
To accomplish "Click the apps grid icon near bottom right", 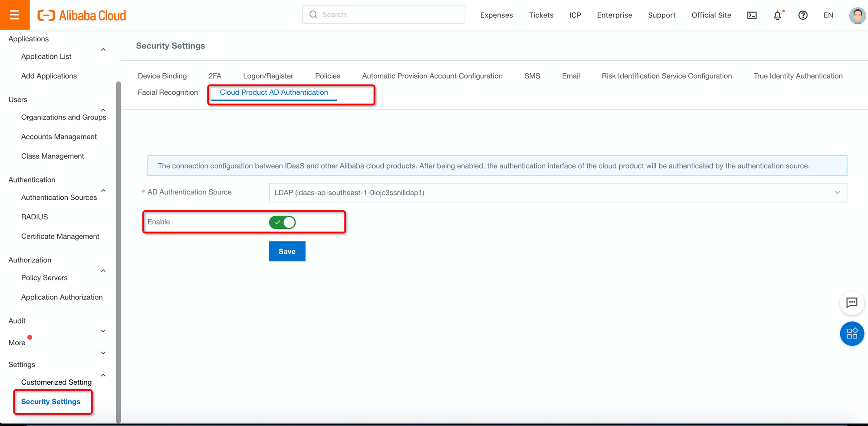I will (852, 334).
